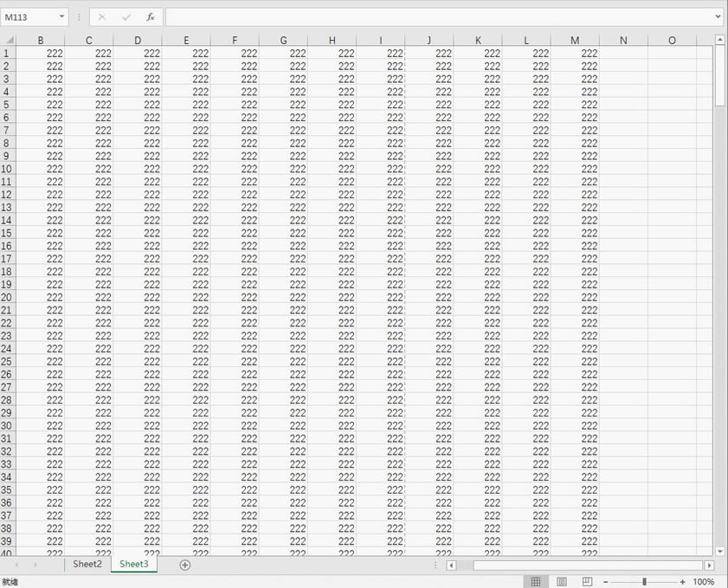Select the Sheet3 tab
728x588 pixels.
point(134,565)
